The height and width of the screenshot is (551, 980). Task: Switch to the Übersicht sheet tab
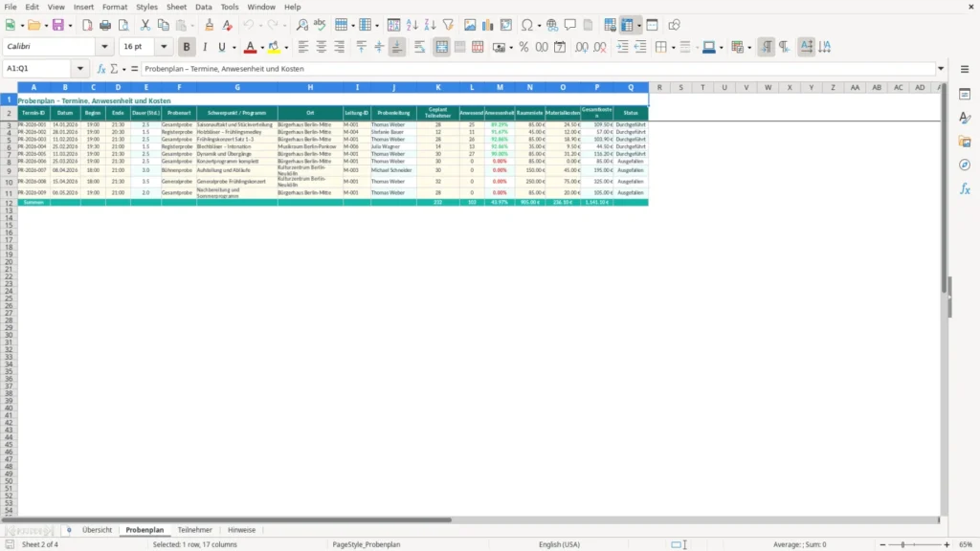97,530
